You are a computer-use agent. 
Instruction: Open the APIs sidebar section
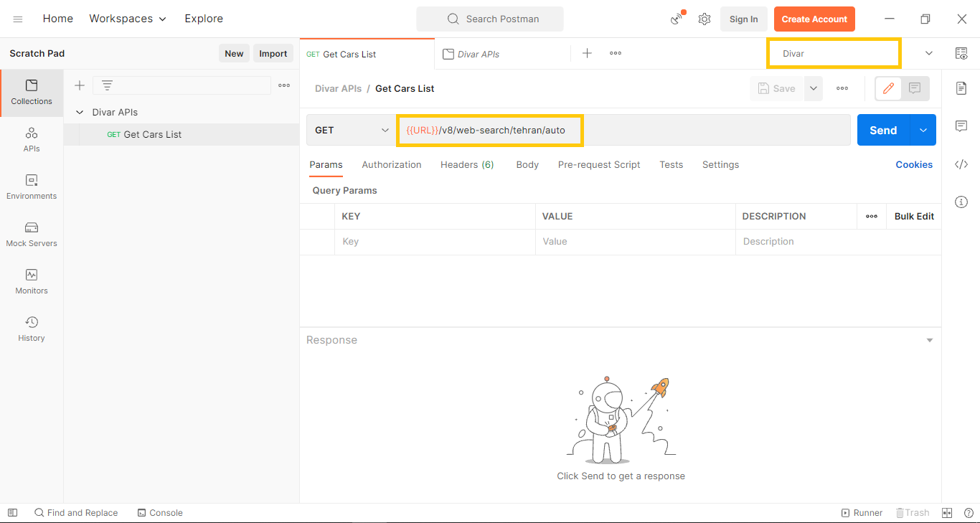[x=32, y=140]
